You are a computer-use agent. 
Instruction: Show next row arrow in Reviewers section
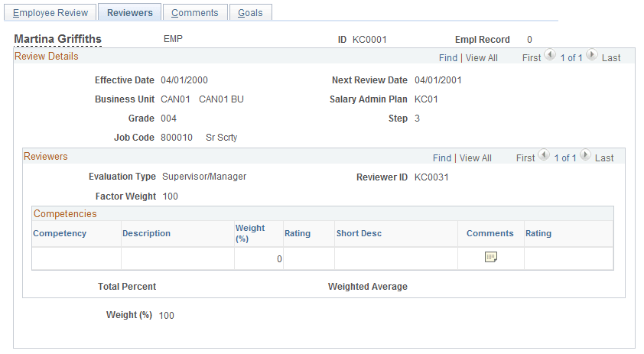pyautogui.click(x=585, y=155)
